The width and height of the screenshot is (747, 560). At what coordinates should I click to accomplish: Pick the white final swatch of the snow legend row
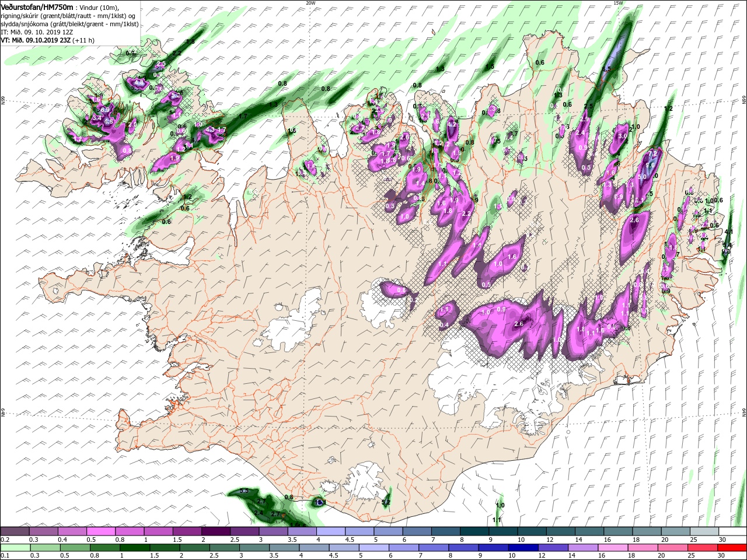(731, 531)
